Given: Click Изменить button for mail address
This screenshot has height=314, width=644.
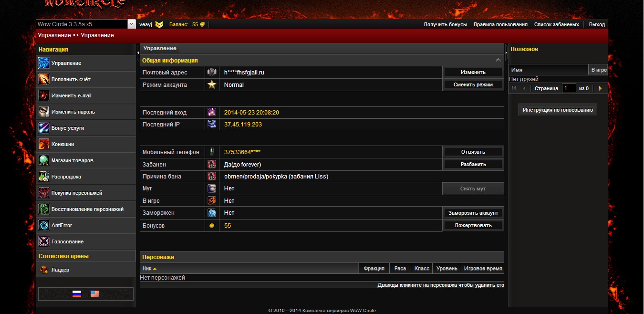Looking at the screenshot, I should point(473,72).
